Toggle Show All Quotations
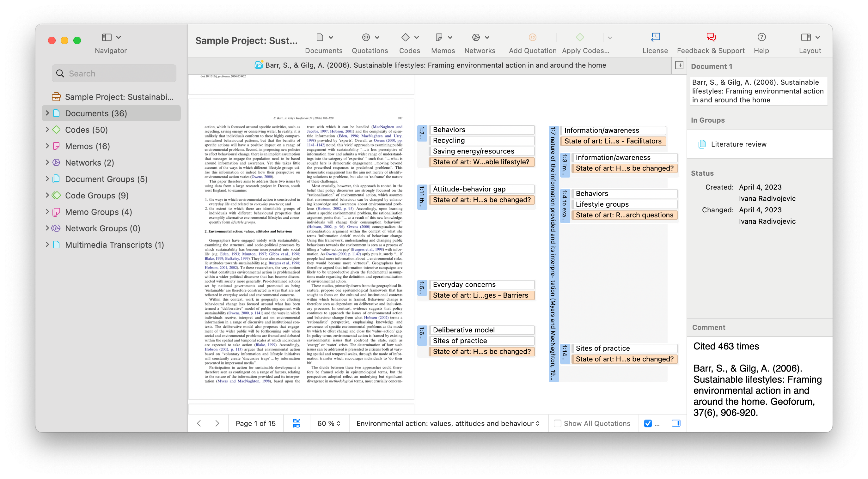868x479 pixels. [x=558, y=423]
